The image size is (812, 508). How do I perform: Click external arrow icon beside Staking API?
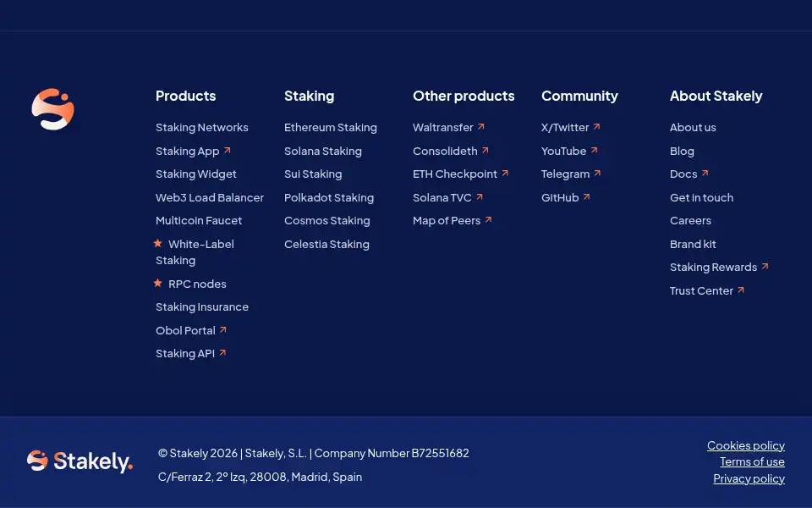[x=222, y=352]
